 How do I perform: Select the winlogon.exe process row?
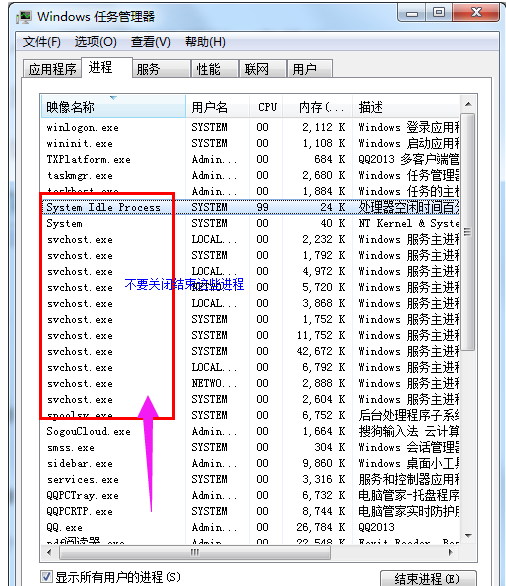250,127
